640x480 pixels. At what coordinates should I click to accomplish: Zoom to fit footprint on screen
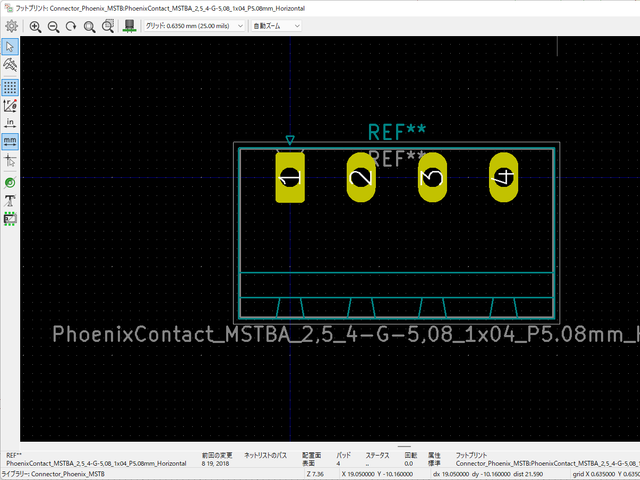click(x=89, y=27)
